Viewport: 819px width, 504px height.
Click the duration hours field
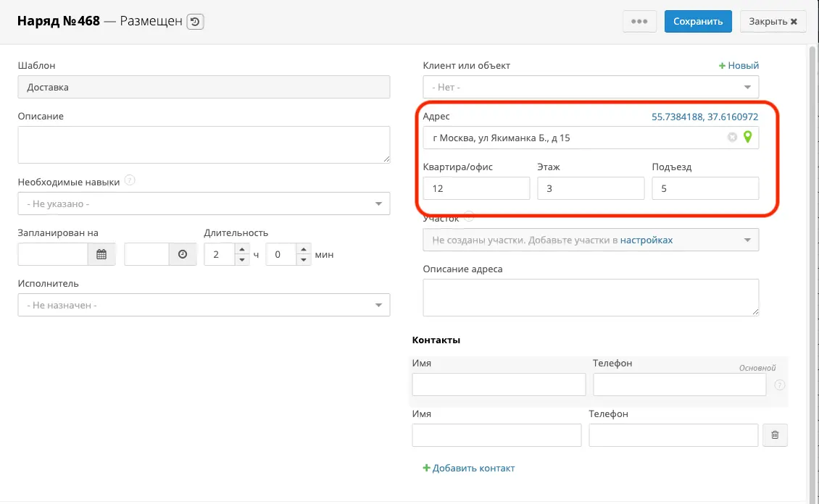(220, 255)
